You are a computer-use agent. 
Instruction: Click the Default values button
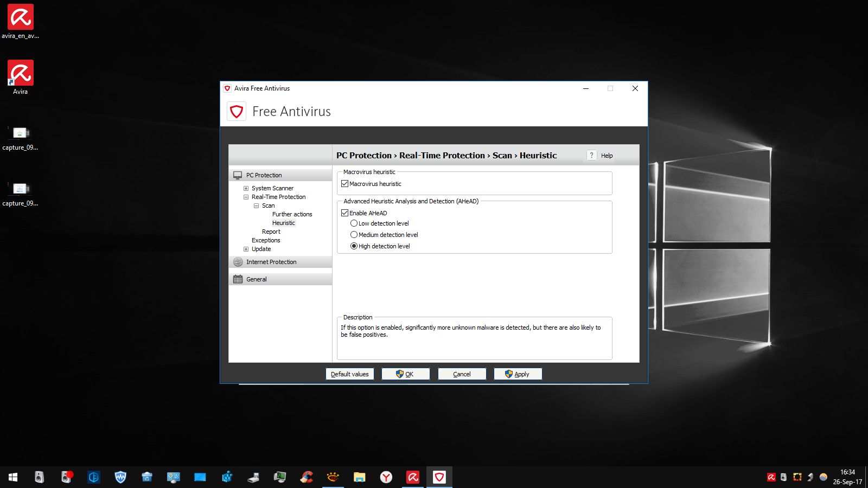349,374
